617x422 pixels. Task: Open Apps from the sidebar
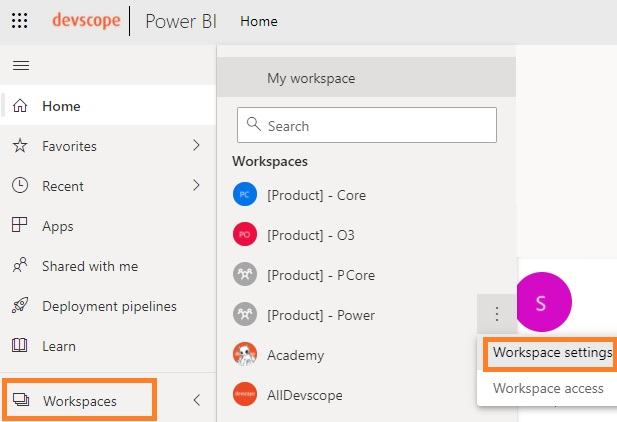tap(58, 226)
